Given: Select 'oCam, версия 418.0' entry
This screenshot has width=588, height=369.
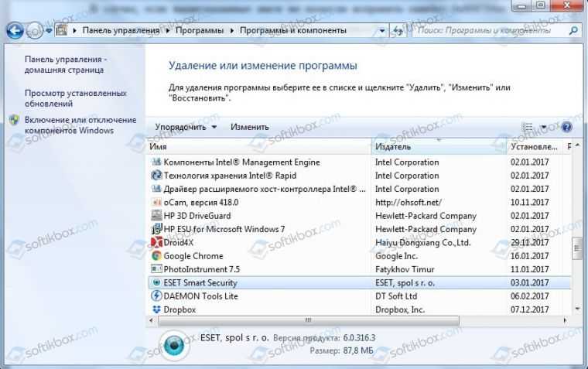Looking at the screenshot, I should point(201,202).
